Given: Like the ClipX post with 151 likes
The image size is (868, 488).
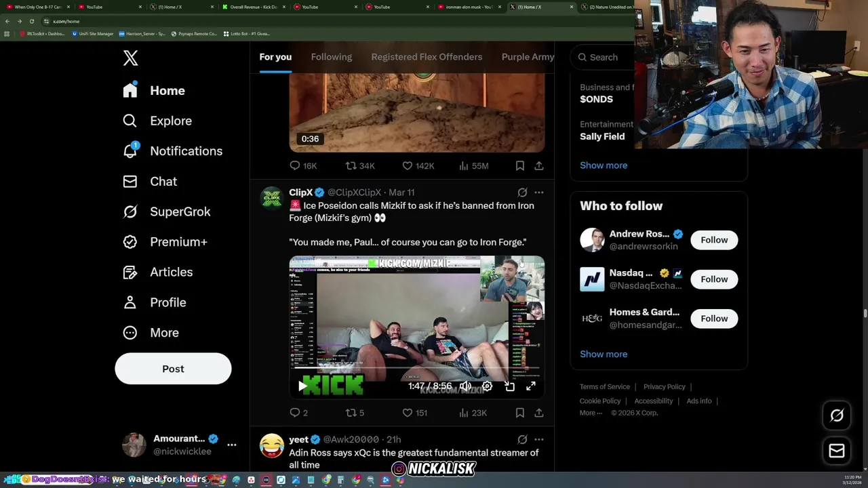Looking at the screenshot, I should click(x=414, y=413).
